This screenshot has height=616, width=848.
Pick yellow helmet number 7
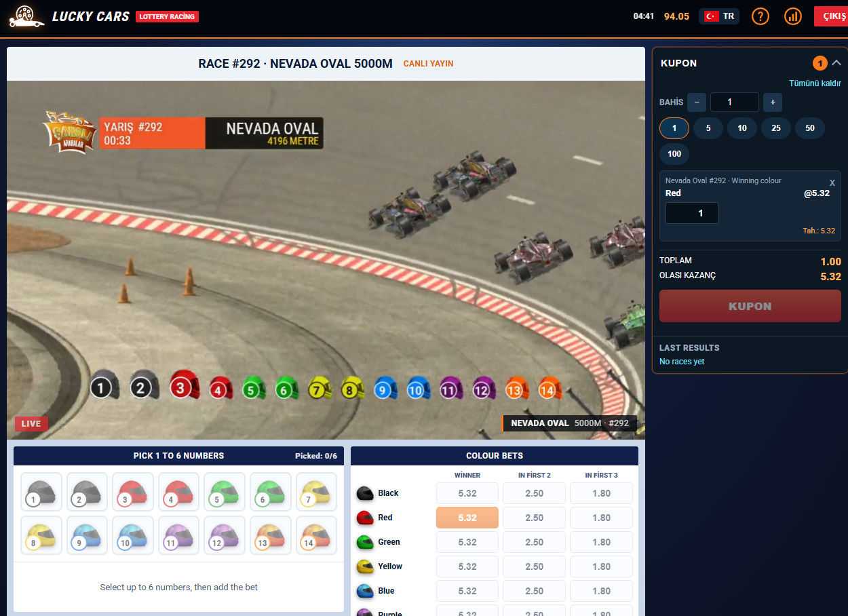[x=317, y=492]
